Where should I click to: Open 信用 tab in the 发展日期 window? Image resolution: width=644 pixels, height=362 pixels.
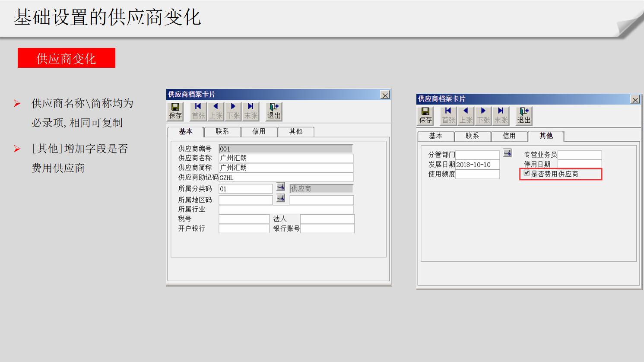click(509, 136)
